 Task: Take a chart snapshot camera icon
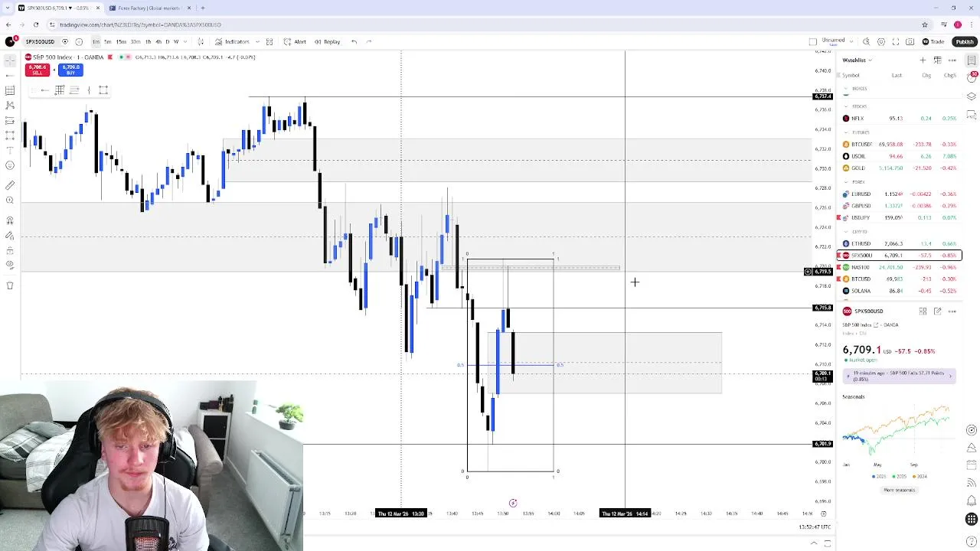(x=910, y=41)
